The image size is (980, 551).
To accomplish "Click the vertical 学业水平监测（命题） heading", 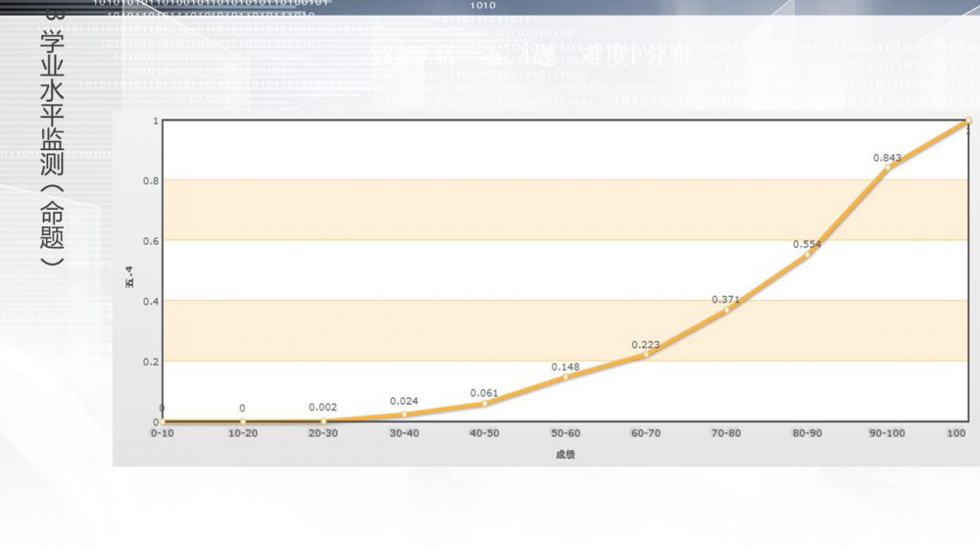I will click(53, 147).
